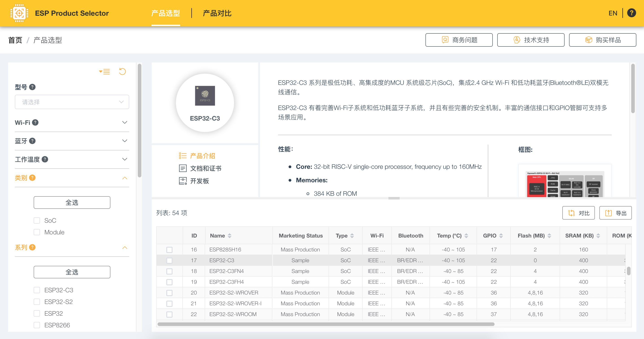
Task: Switch to the 产品对比 tab
Action: [x=217, y=13]
